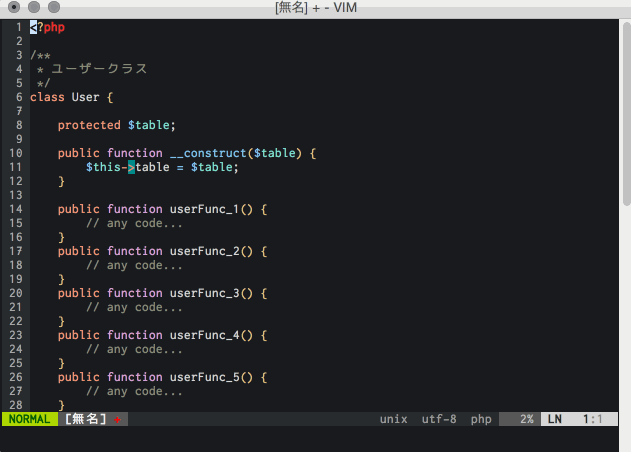
Task: Click the window minimize button
Action: [x=34, y=7]
